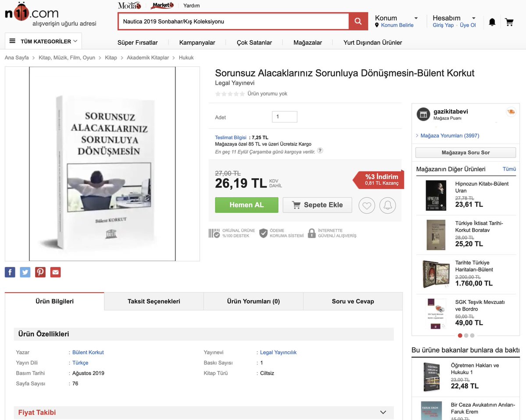
Task: Click Mağazaya Soru Sor button
Action: pyautogui.click(x=466, y=152)
